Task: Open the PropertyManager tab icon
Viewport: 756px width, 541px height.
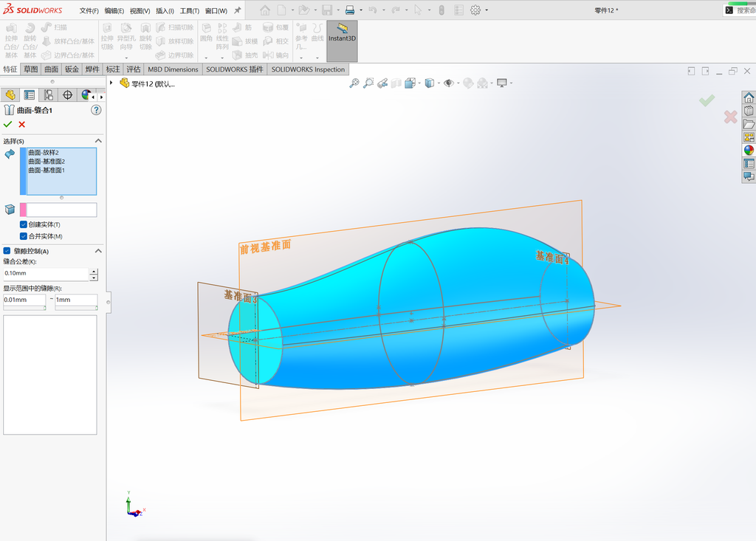Action: point(30,95)
